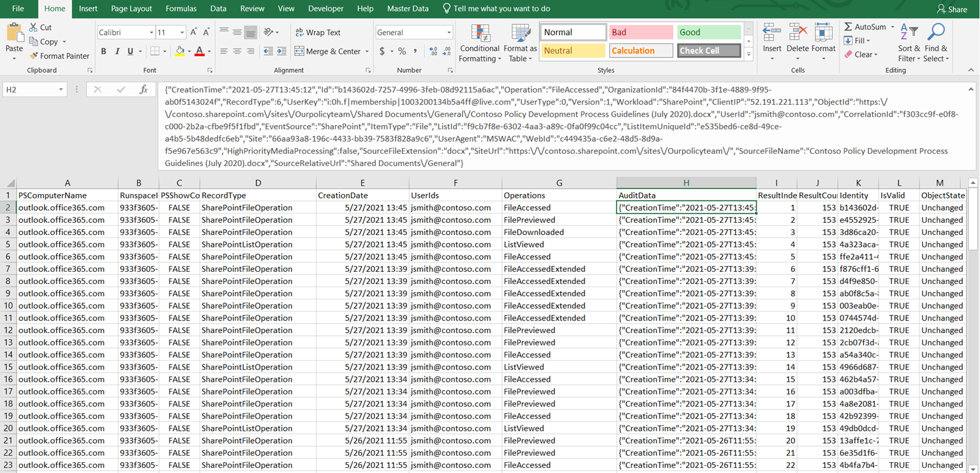Apply the yellow fill color
This screenshot has height=473, width=980.
(180, 51)
